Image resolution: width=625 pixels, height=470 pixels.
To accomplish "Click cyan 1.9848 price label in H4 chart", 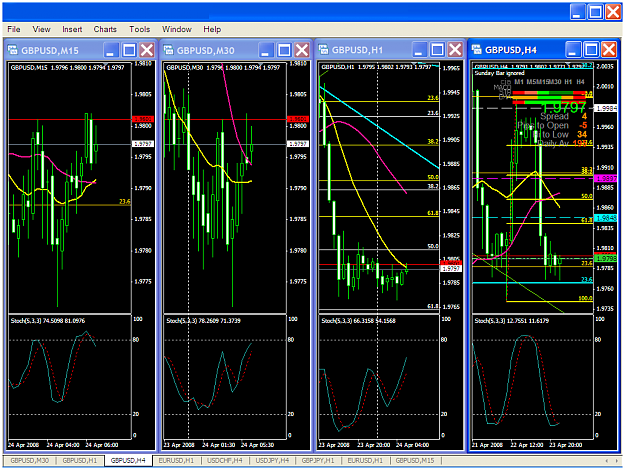I will click(605, 218).
